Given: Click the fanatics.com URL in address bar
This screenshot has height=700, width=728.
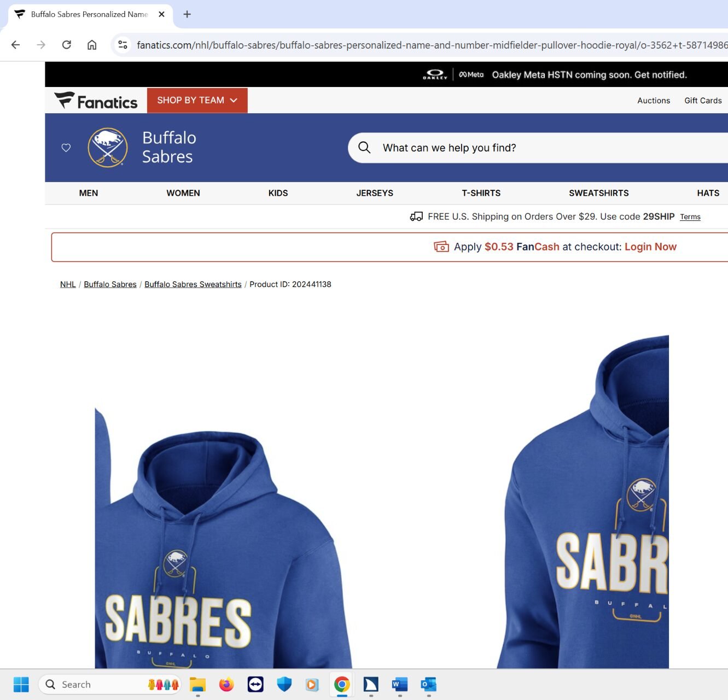Looking at the screenshot, I should (432, 45).
